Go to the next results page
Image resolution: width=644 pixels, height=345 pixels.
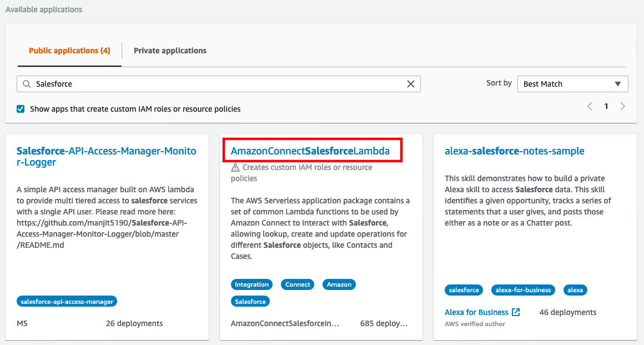[623, 107]
